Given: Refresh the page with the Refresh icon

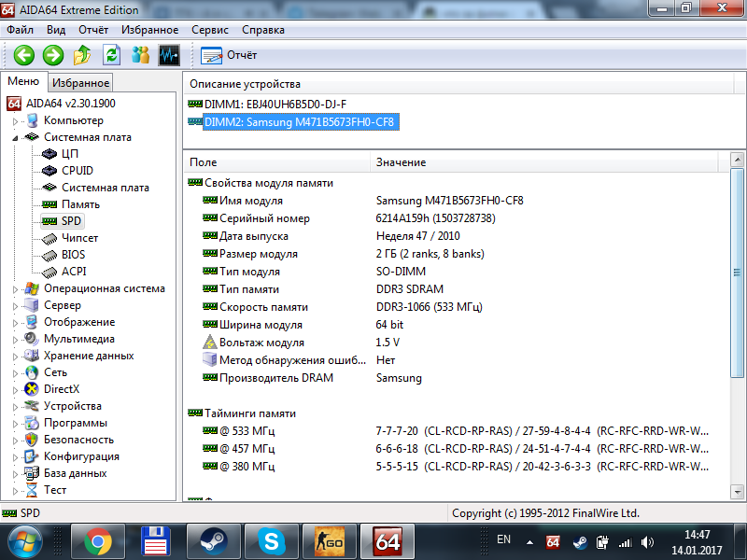Looking at the screenshot, I should point(111,55).
